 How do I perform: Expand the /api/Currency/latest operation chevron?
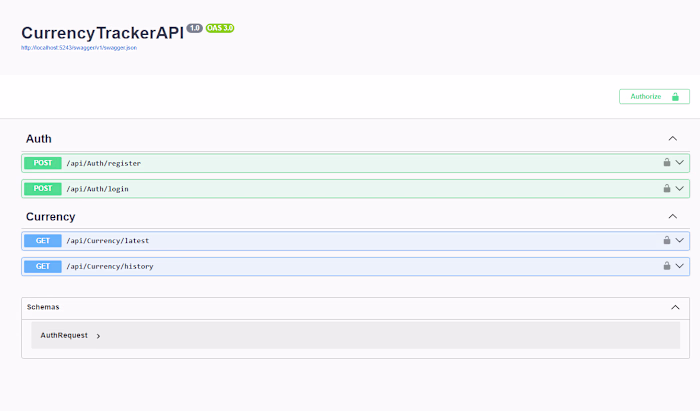click(x=679, y=240)
